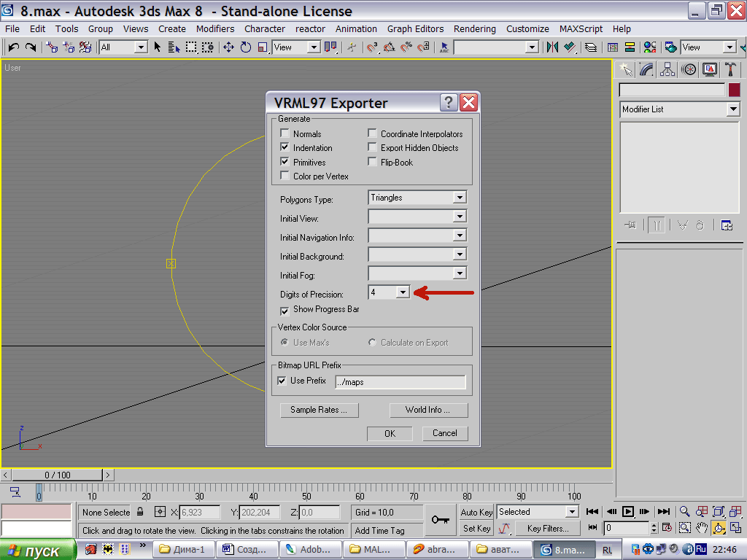The height and width of the screenshot is (560, 747).
Task: Select the Arc Rotate viewport tool
Action: 719,528
